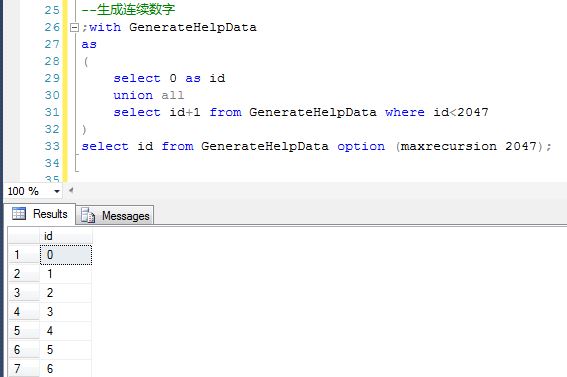The height and width of the screenshot is (377, 567).
Task: Click 'id+1' expression on line 31
Action: point(185,112)
